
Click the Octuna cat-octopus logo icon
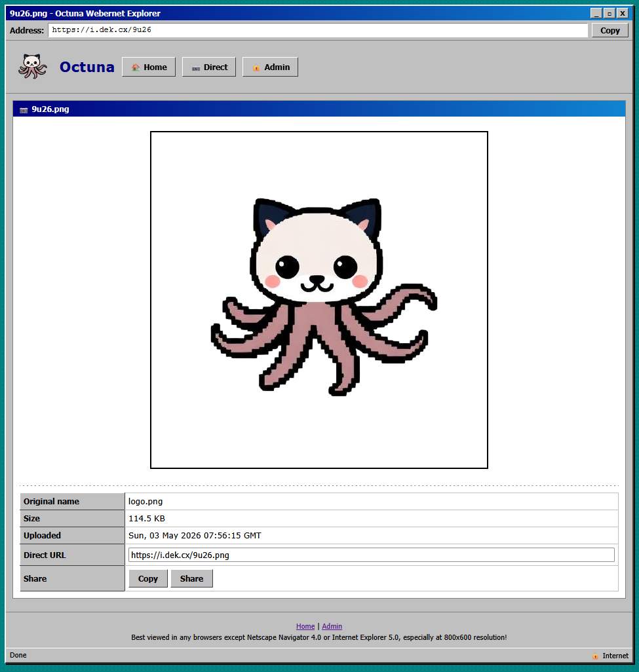pyautogui.click(x=33, y=66)
